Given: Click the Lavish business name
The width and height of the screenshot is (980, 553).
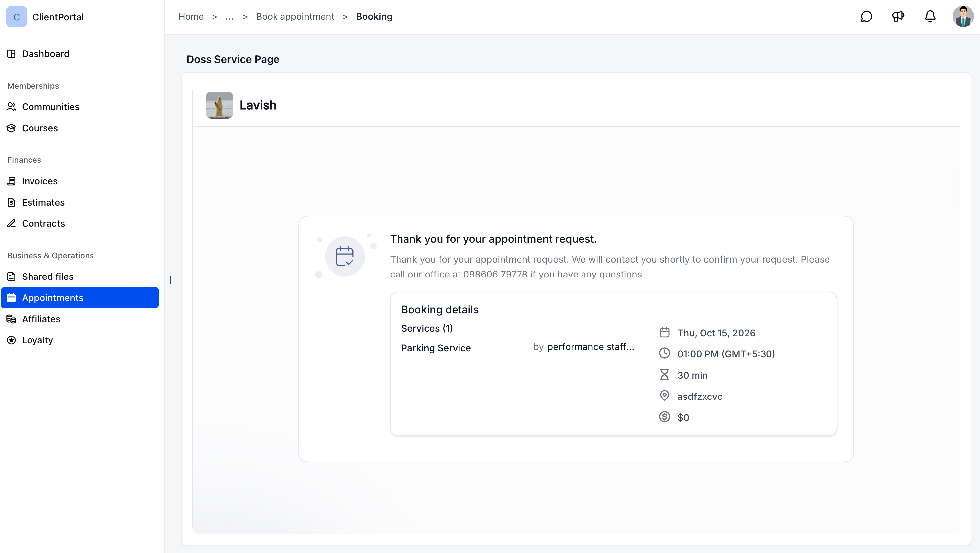Looking at the screenshot, I should click(x=258, y=105).
